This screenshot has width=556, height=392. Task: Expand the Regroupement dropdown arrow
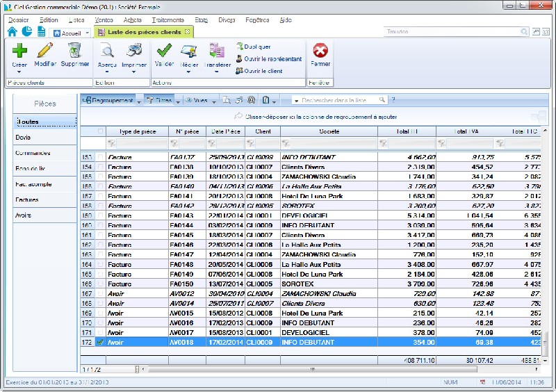pyautogui.click(x=140, y=101)
